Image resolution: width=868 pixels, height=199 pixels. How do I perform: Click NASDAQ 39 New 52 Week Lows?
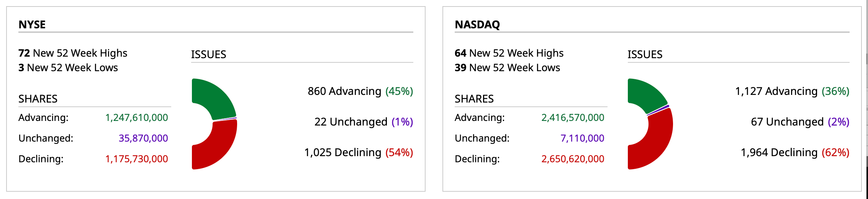tap(507, 68)
